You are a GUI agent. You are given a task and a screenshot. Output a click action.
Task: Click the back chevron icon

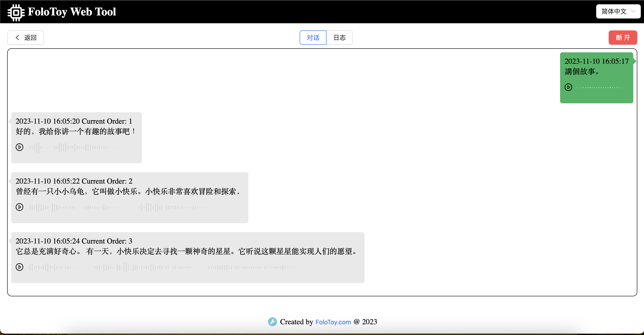[x=17, y=37]
